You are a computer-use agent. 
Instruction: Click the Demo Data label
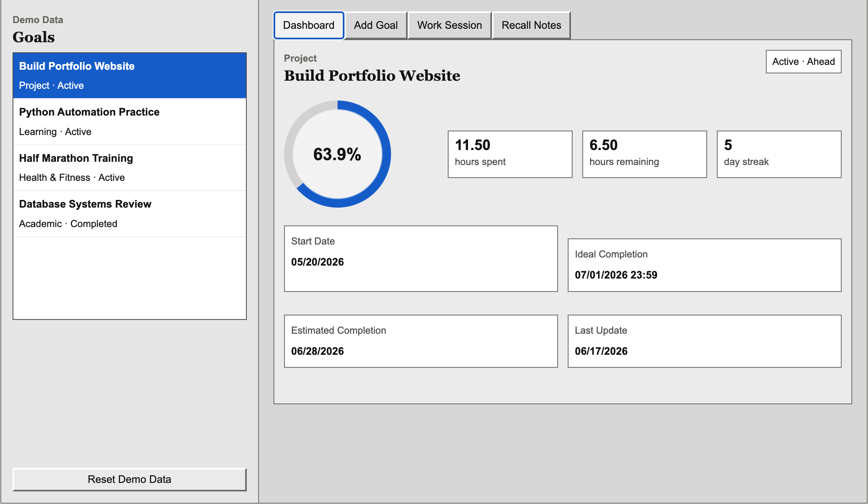point(38,20)
